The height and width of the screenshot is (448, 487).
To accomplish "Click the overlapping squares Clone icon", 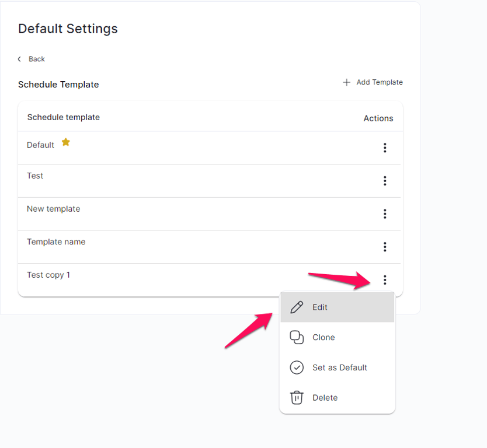I will tap(297, 337).
